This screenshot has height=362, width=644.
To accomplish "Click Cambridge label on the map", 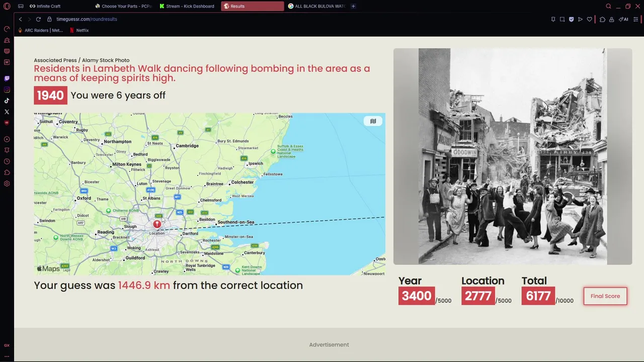I will [187, 146].
